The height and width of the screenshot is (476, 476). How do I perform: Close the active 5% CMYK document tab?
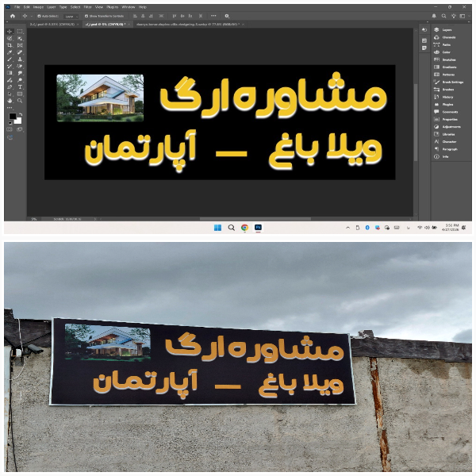tap(129, 25)
